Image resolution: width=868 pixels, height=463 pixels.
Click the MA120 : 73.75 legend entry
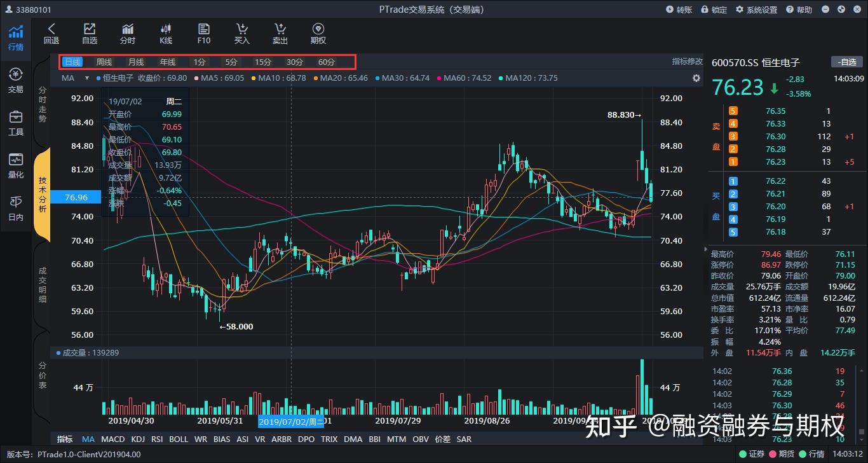pyautogui.click(x=528, y=78)
